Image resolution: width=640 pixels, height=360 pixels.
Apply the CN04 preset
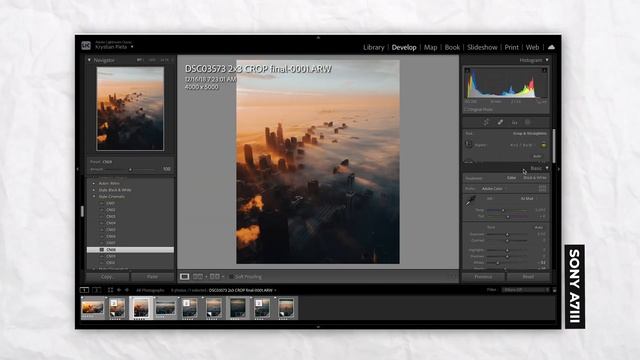click(111, 223)
